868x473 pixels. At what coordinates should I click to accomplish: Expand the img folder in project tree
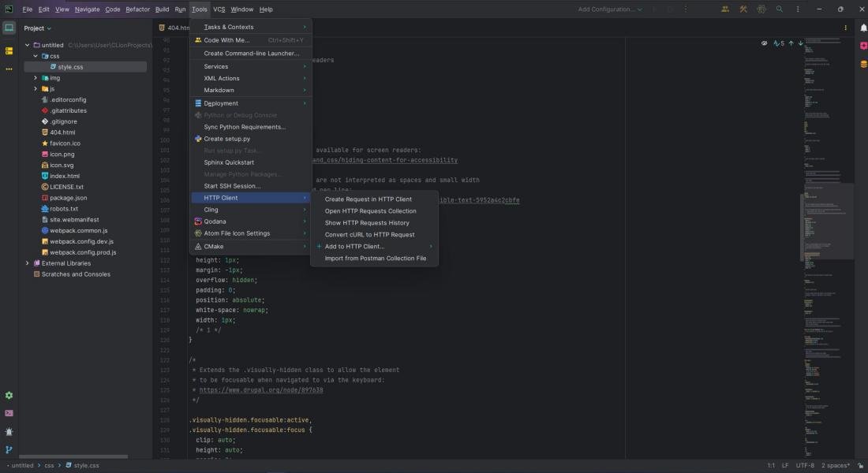click(x=36, y=78)
